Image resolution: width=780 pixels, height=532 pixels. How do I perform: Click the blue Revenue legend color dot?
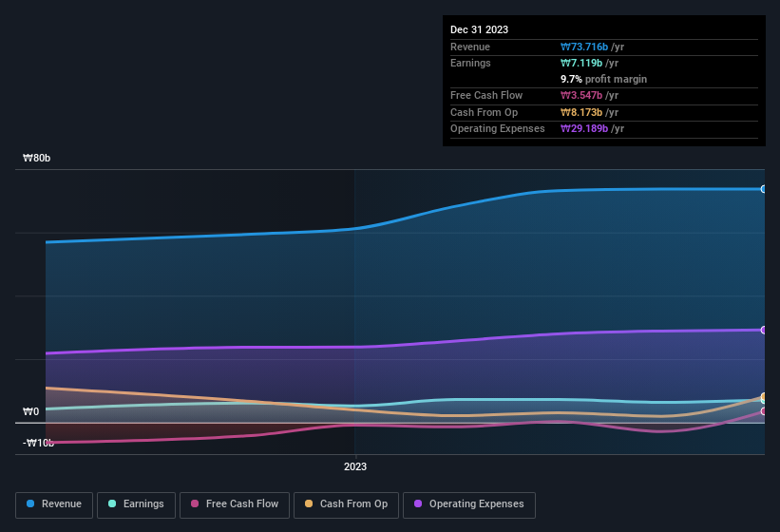click(30, 503)
